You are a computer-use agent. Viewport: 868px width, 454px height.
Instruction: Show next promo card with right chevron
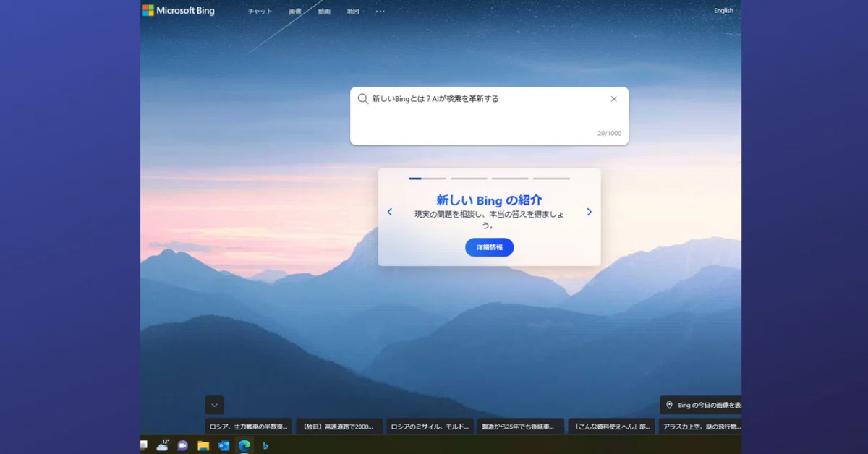pos(589,212)
